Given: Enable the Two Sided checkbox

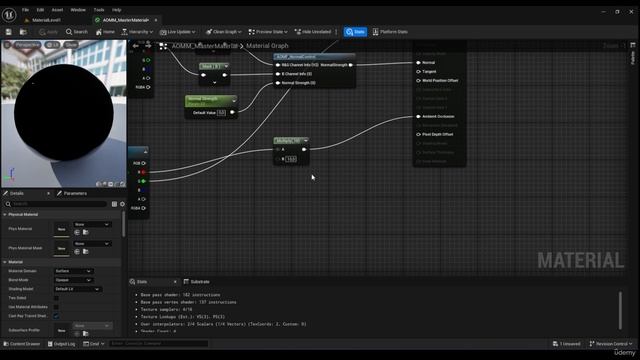Looking at the screenshot, I should pos(56,298).
